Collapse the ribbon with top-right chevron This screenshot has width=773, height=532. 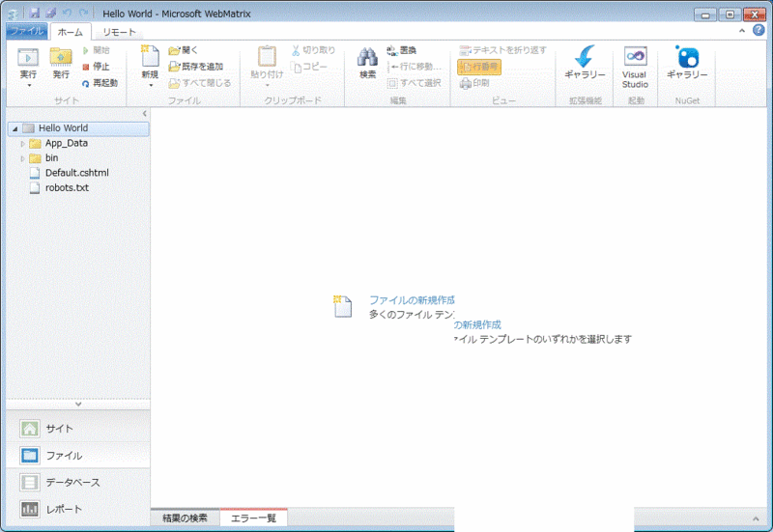[x=742, y=31]
